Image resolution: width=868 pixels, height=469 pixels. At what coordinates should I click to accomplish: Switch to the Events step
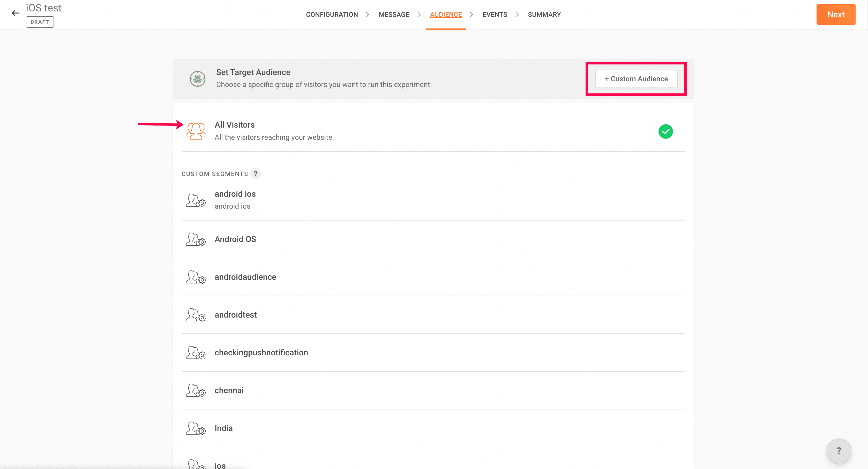pos(494,14)
